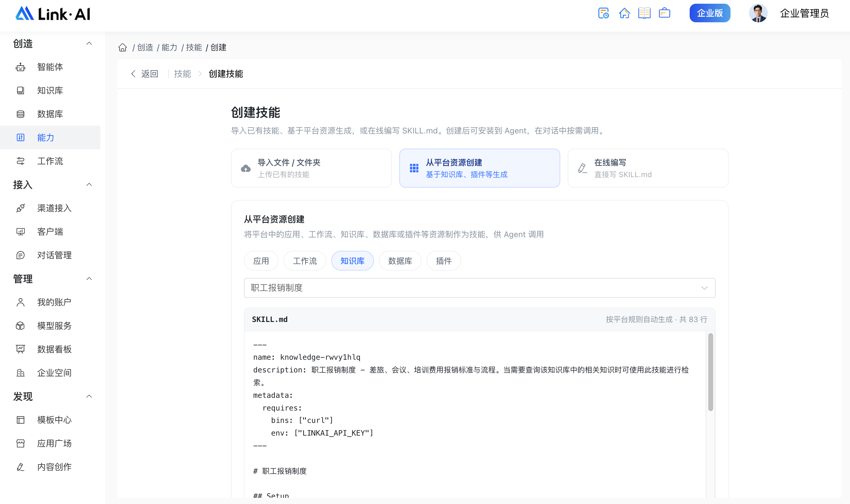850x504 pixels.
Task: Click the dropdown chevron arrow of knowledge selector
Action: pyautogui.click(x=704, y=288)
